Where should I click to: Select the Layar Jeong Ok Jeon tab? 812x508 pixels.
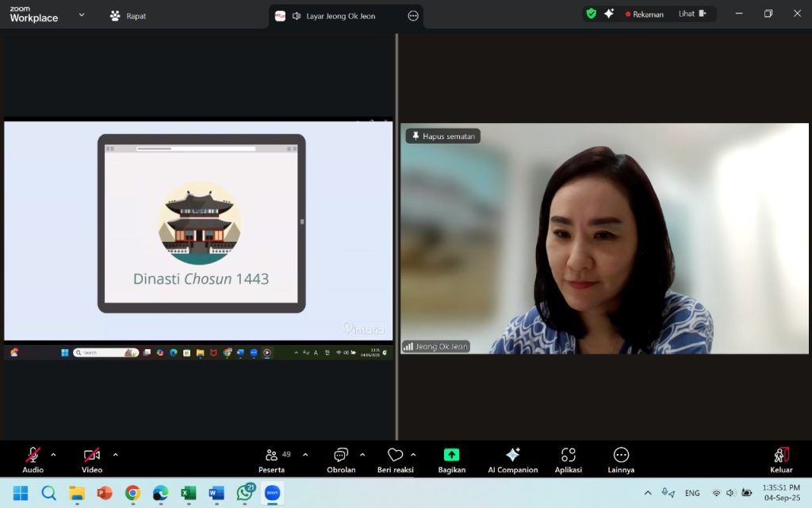pos(340,16)
